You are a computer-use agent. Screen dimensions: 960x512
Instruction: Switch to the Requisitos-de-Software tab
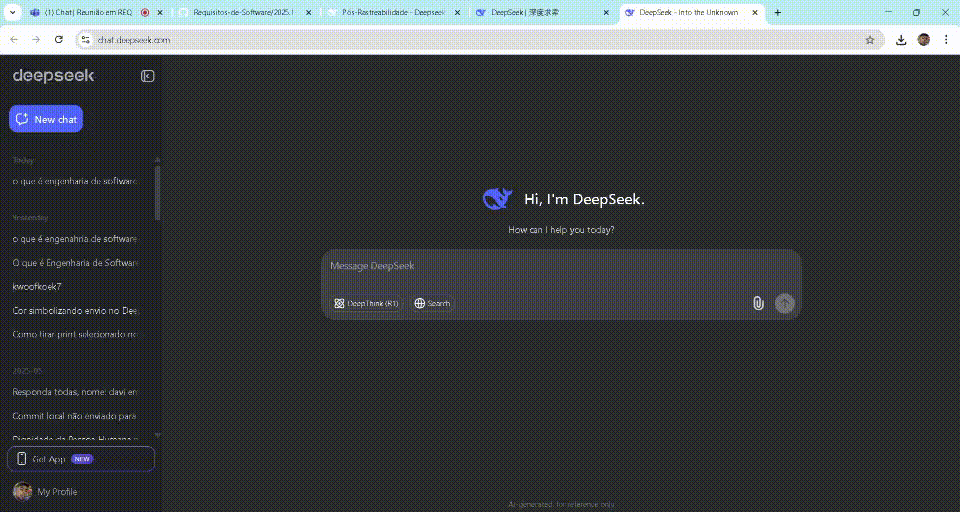point(245,12)
